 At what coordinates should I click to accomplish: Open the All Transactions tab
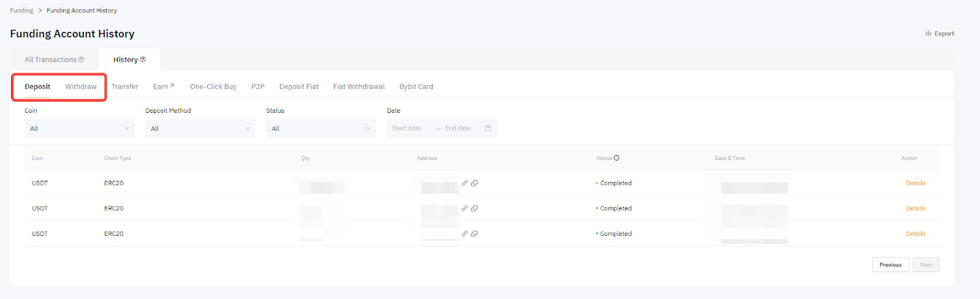pyautogui.click(x=50, y=59)
